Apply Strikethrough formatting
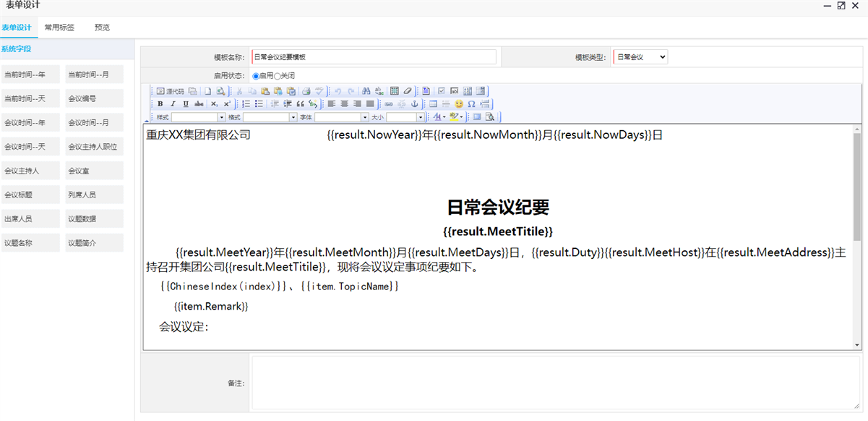868x421 pixels. click(199, 104)
